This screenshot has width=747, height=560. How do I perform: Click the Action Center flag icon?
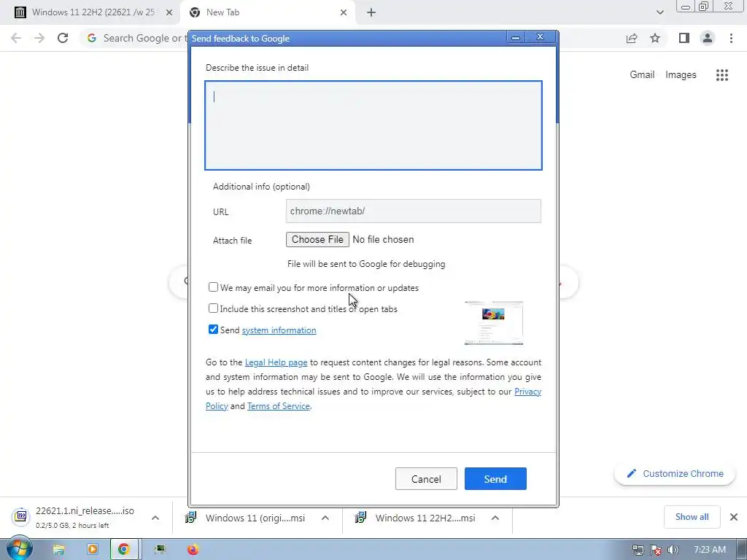pos(656,550)
